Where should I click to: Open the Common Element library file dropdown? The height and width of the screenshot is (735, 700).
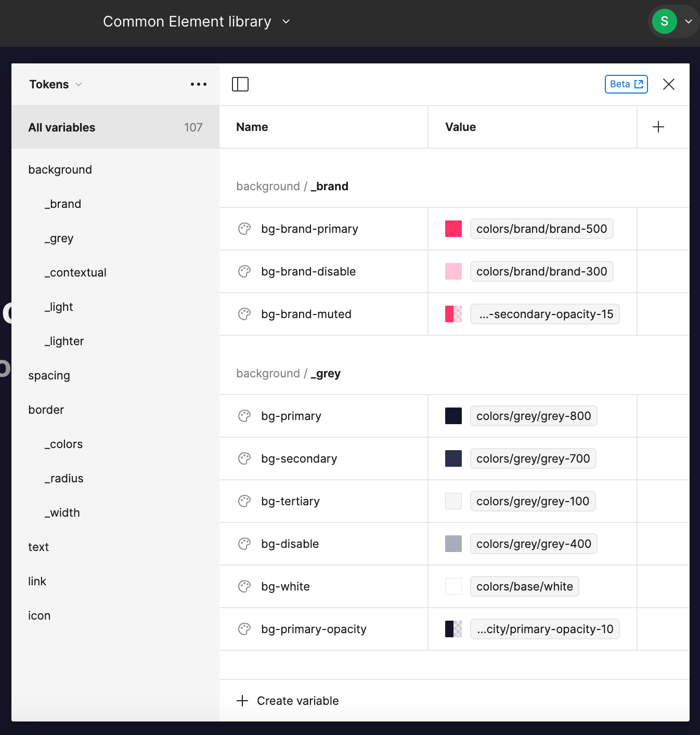[x=196, y=21]
